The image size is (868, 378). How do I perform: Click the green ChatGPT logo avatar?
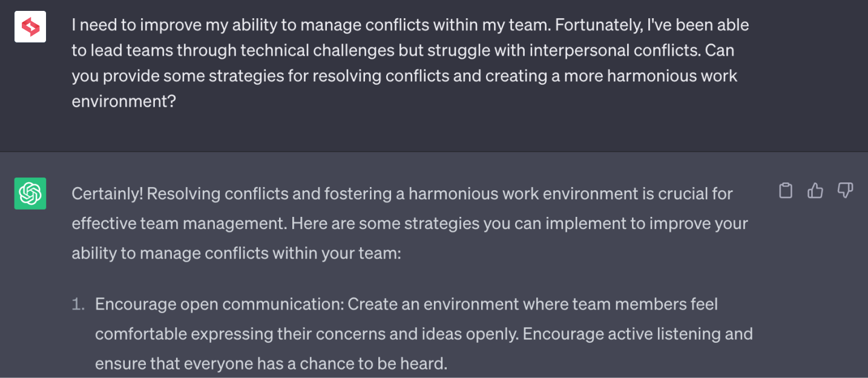pos(30,194)
